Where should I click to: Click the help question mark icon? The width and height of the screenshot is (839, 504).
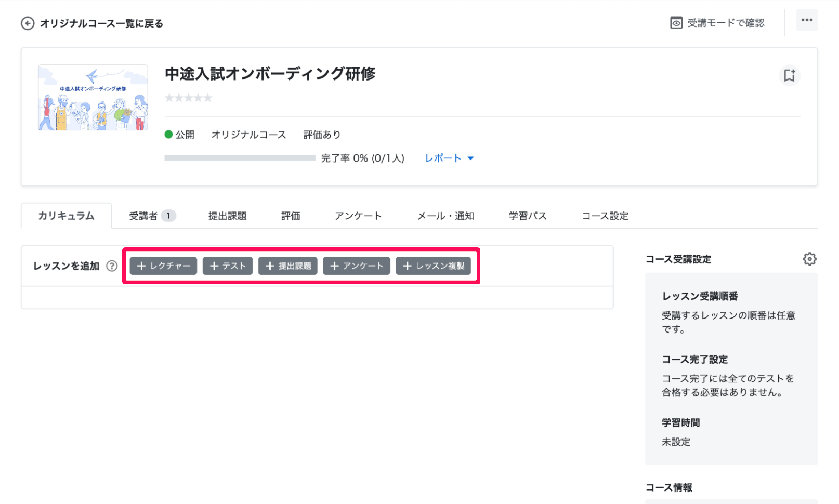pos(112,266)
